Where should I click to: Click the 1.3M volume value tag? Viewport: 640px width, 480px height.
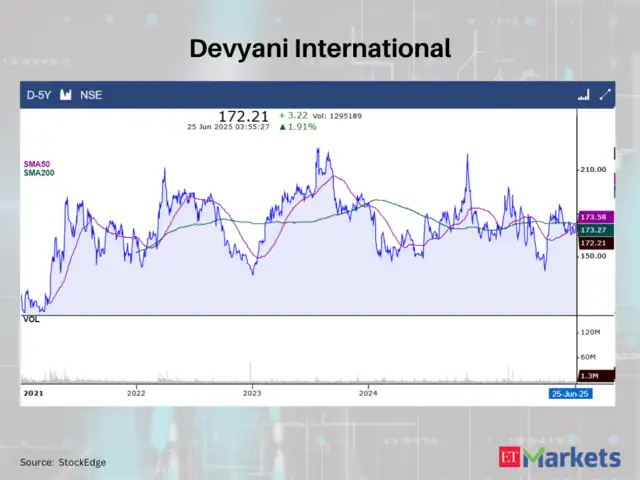coord(596,376)
